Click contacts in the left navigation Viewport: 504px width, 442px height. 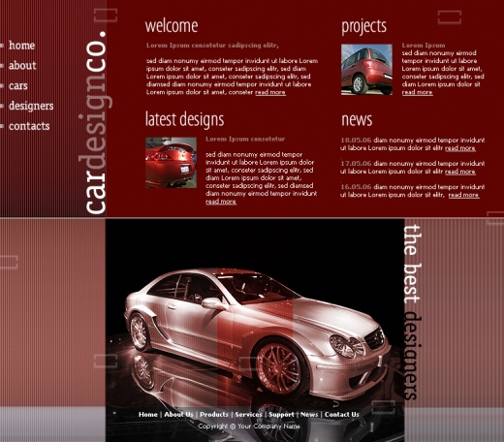coord(29,126)
